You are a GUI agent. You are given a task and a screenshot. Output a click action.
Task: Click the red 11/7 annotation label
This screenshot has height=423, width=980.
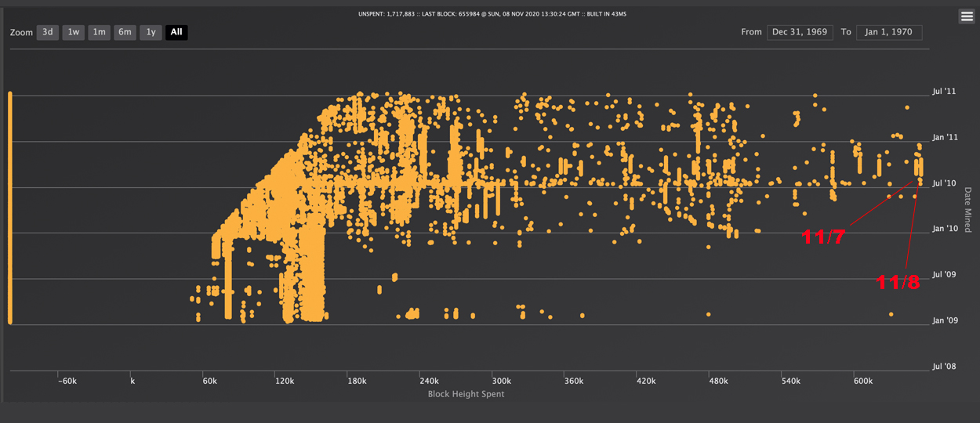823,237
